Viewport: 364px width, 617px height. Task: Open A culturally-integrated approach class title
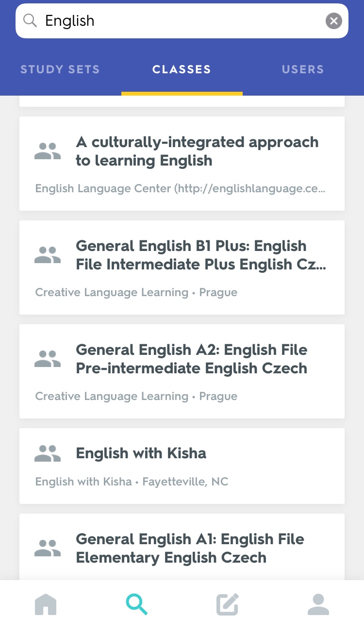point(197,151)
